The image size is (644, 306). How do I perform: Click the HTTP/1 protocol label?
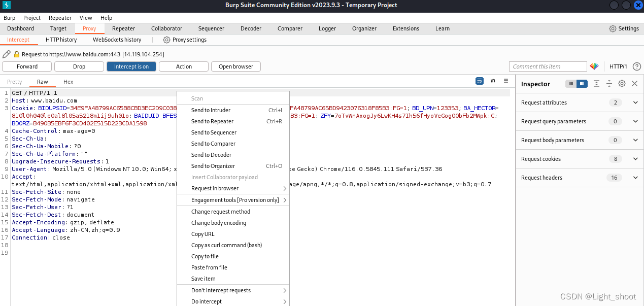[618, 66]
